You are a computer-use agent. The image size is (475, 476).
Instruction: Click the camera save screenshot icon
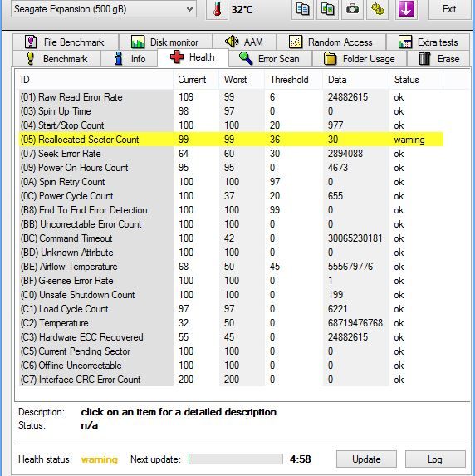tap(352, 9)
